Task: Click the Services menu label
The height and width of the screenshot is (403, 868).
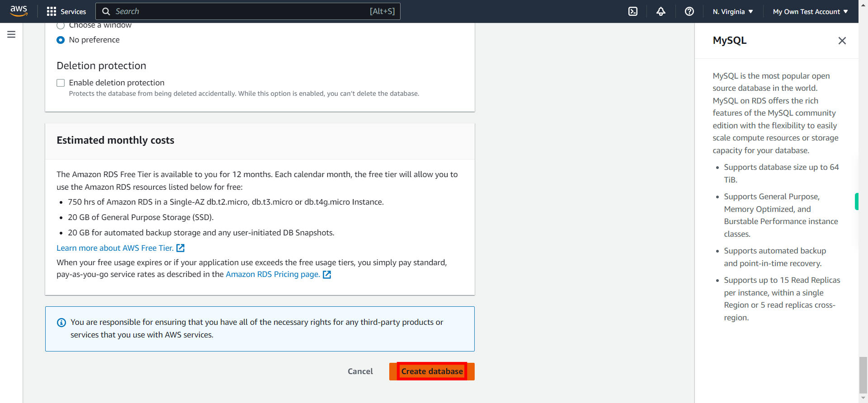Action: [x=73, y=12]
